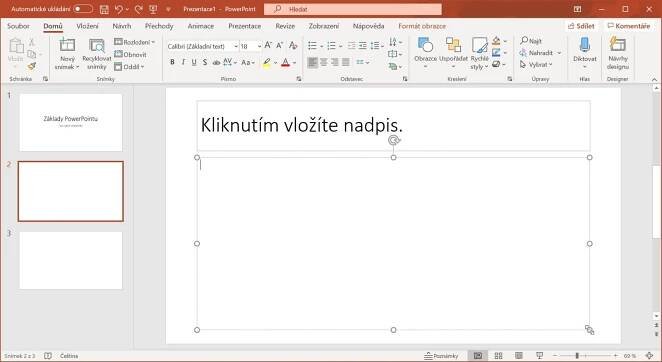Click the Sdílet button

coord(581,26)
